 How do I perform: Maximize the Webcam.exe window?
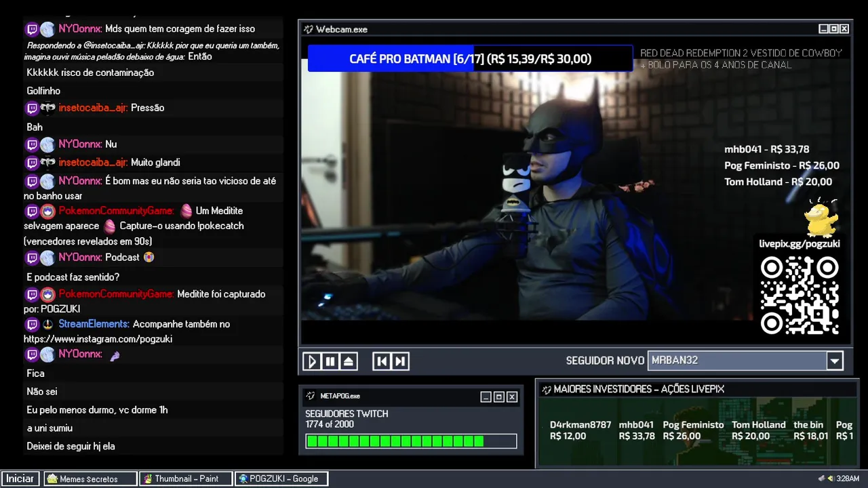point(833,29)
